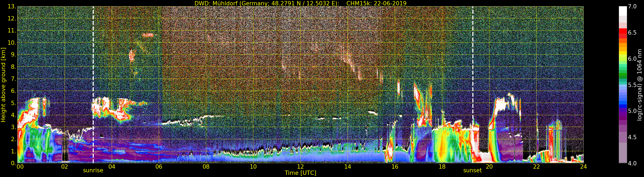Click the colorbar 6.5 value label
This screenshot has height=177, width=644.
click(632, 33)
